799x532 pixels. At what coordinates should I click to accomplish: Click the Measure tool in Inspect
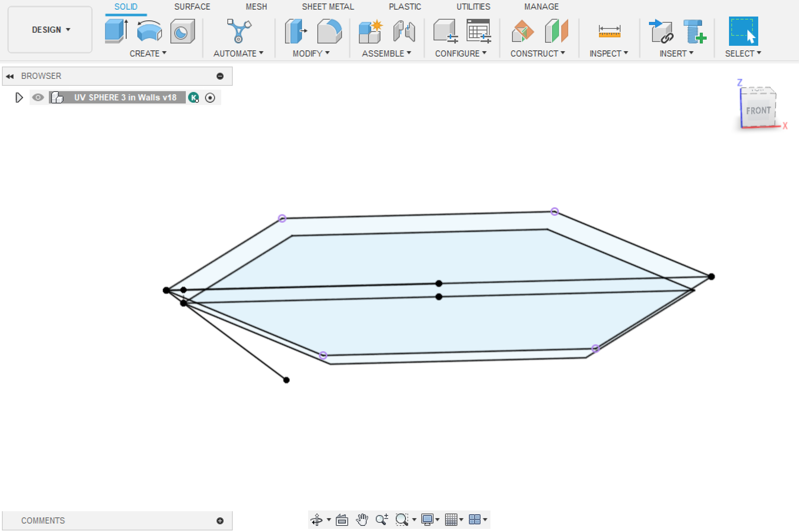click(x=609, y=30)
